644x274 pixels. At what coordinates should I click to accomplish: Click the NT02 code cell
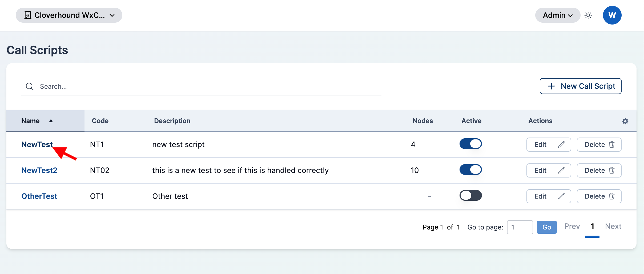coord(100,170)
